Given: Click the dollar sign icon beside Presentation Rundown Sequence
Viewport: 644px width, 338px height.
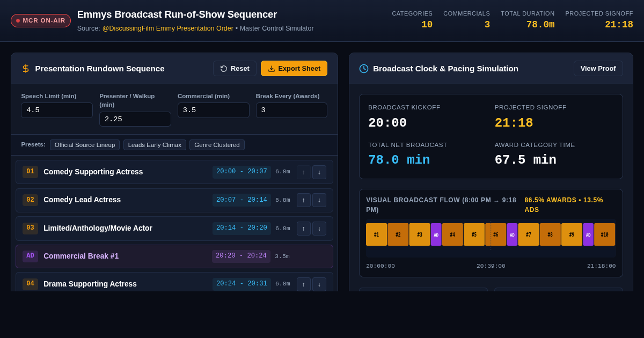Looking at the screenshot, I should click(x=26, y=69).
